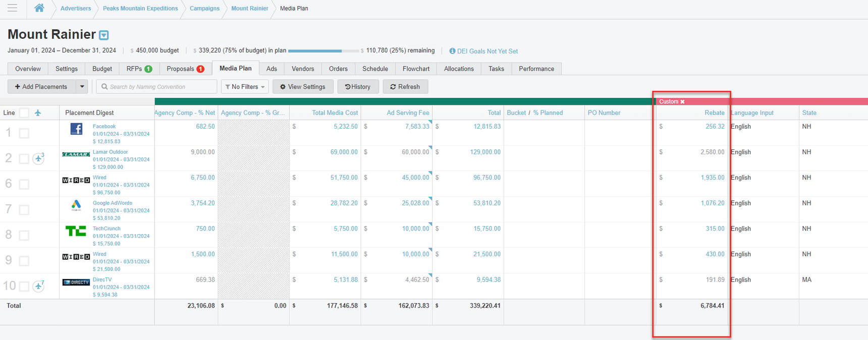Click the airplane icon in the column header
The image size is (868, 340).
coord(38,112)
